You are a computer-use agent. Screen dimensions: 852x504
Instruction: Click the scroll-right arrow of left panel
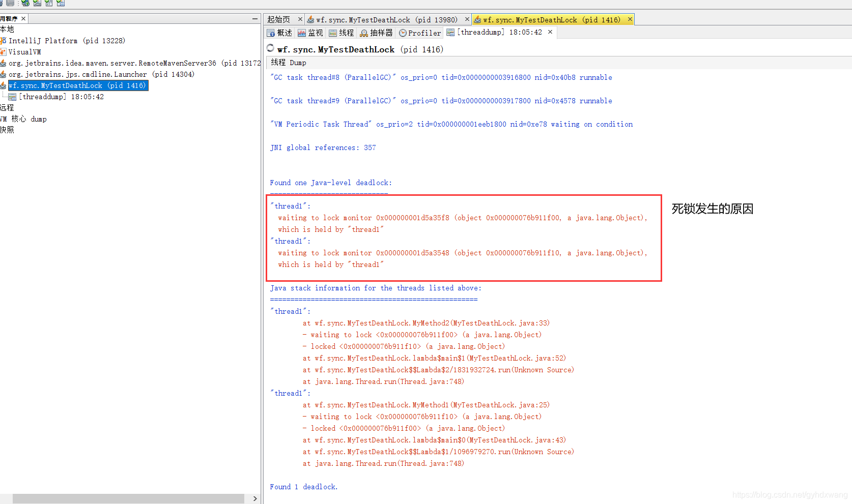coord(255,498)
